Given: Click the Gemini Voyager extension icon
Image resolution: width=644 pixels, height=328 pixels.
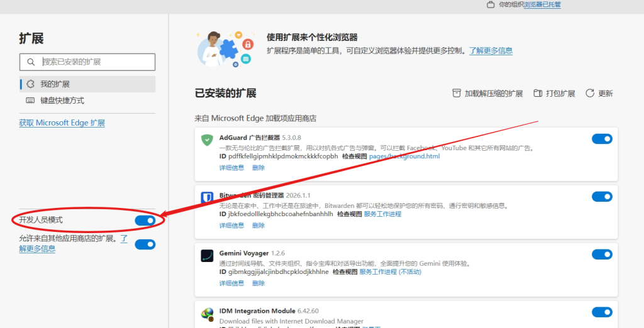Looking at the screenshot, I should coord(207,255).
